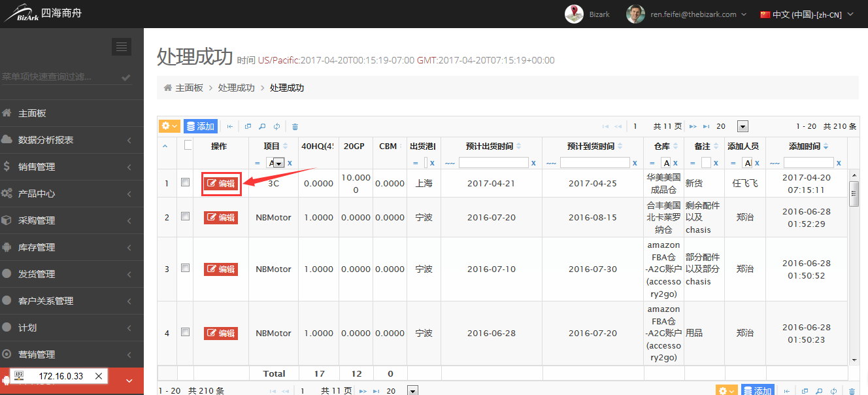
Task: Toggle the sidebar hamburger menu button
Action: point(122,46)
